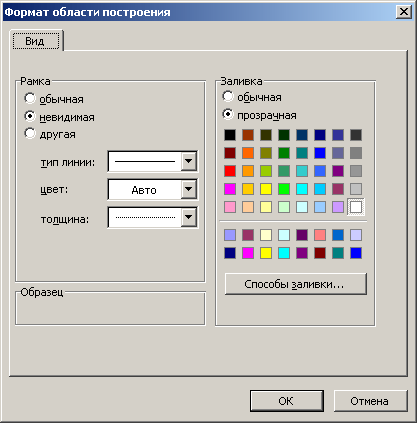Close the Формат области построения dialog
The image size is (417, 423).
click(404, 12)
